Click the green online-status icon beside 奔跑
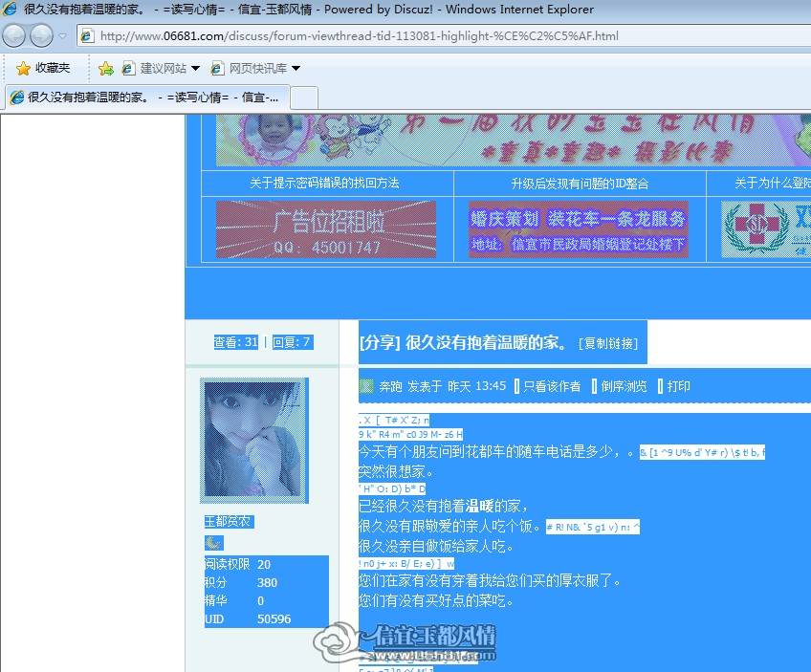 click(366, 386)
